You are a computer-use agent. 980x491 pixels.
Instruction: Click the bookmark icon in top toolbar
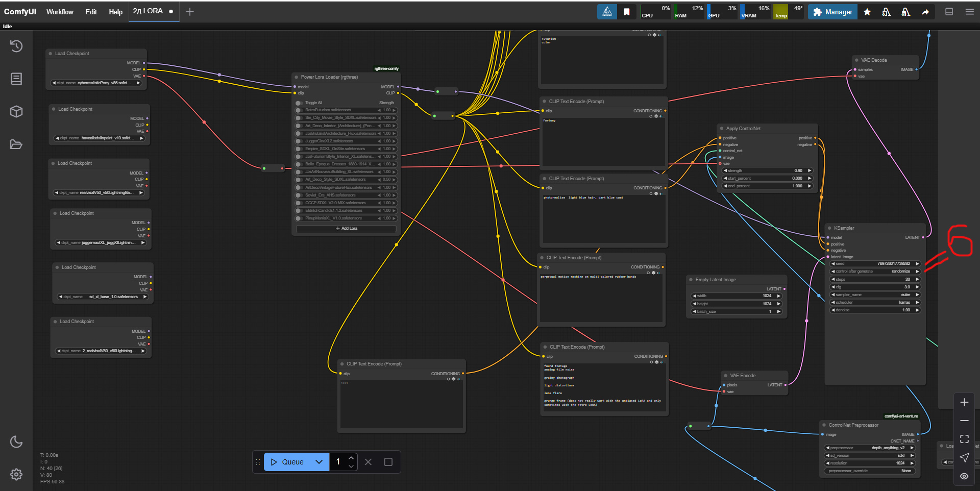(626, 12)
